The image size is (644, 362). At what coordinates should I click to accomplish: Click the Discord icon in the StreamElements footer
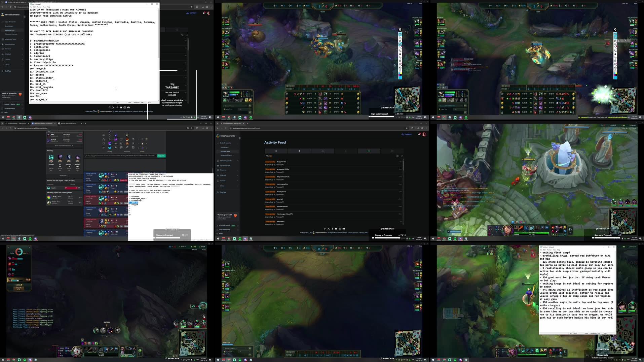tap(344, 229)
